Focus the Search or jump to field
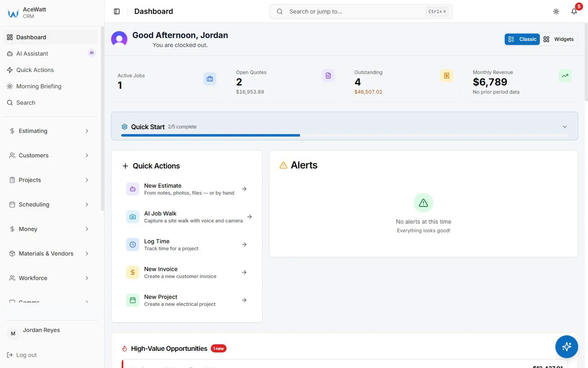 (361, 11)
